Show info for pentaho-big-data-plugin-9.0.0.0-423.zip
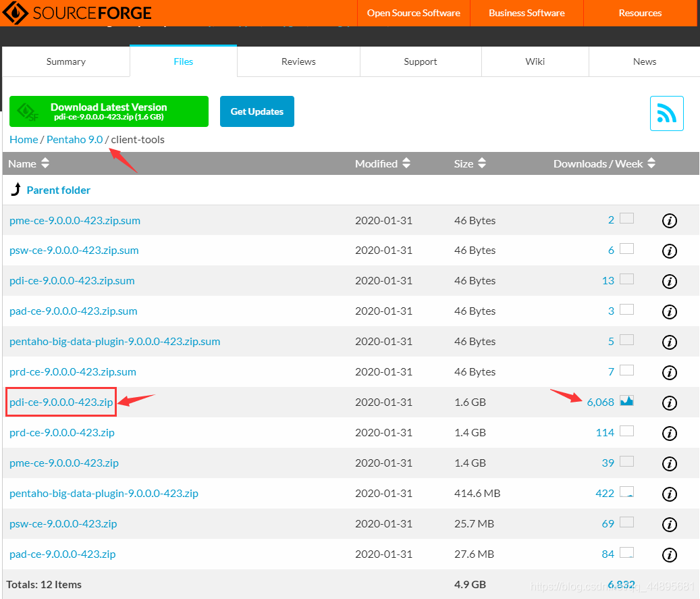 pyautogui.click(x=669, y=494)
